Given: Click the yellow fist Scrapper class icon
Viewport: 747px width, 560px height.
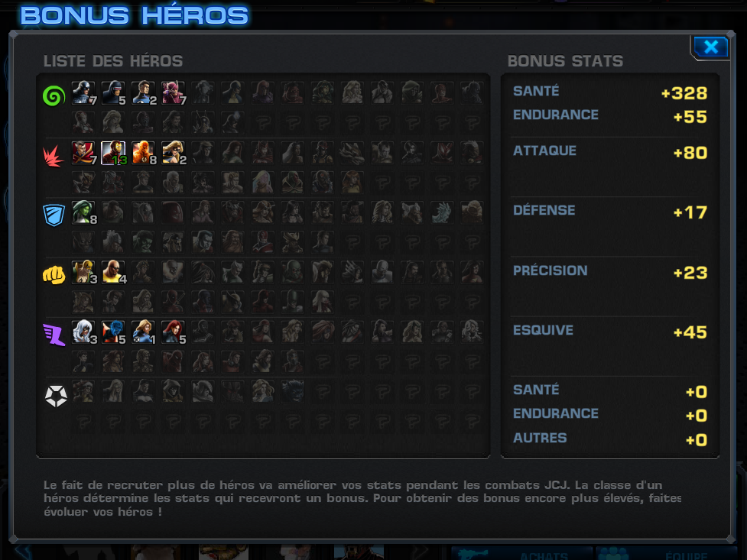Looking at the screenshot, I should (x=54, y=275).
